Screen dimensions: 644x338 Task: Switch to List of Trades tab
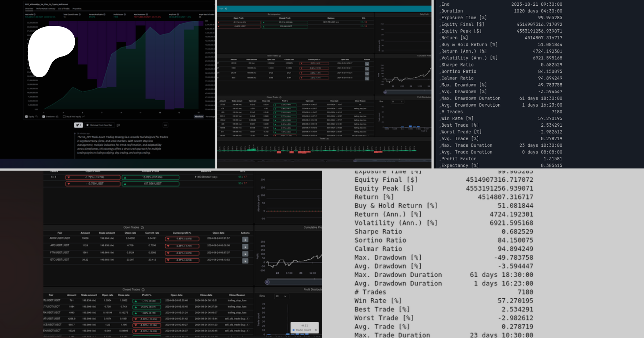pos(64,9)
